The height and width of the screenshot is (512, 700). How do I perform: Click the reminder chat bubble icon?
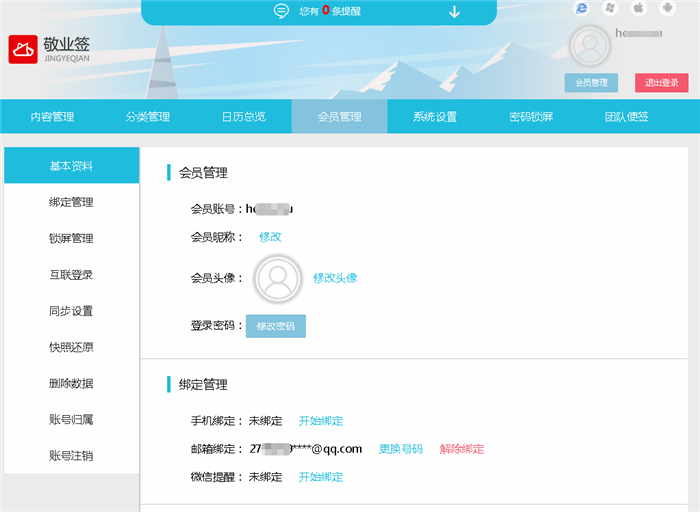pos(282,12)
